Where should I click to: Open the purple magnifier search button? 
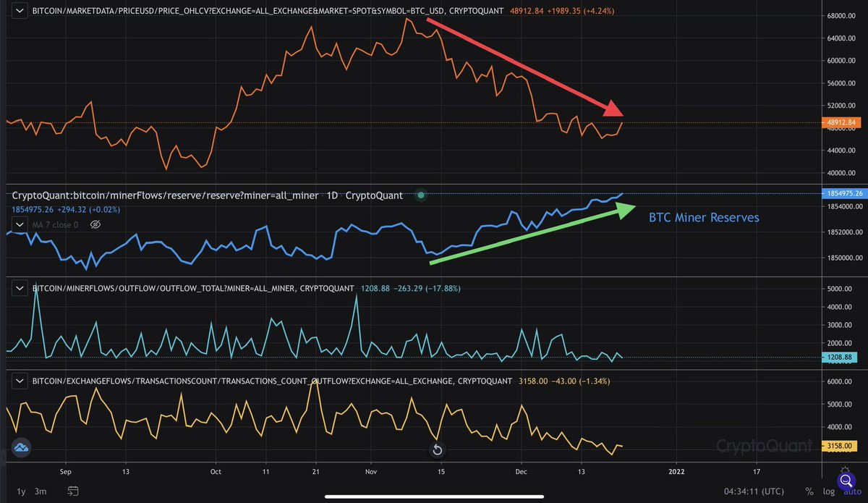pyautogui.click(x=845, y=481)
